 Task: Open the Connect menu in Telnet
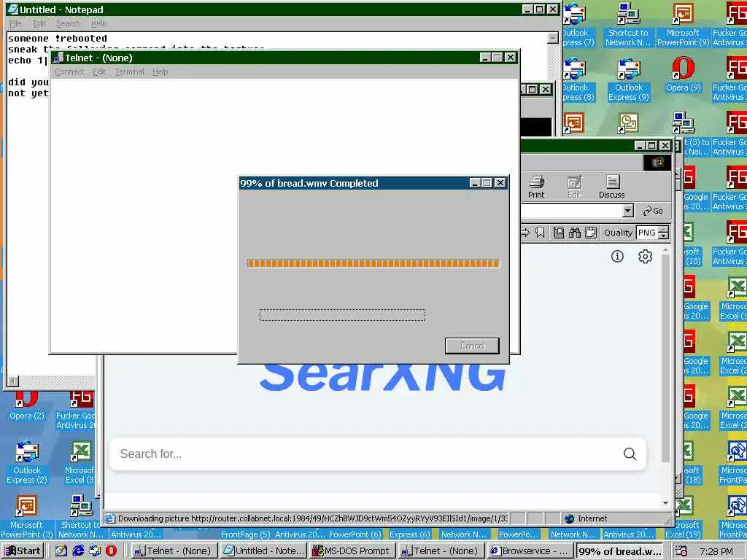[69, 71]
